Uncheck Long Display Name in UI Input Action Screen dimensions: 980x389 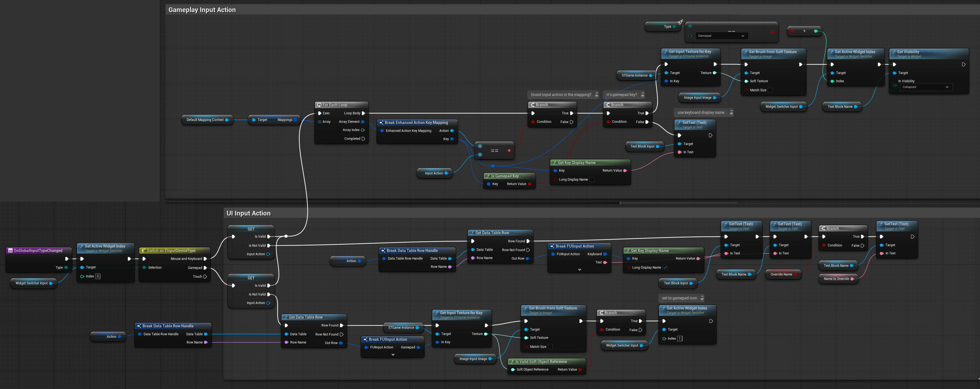tap(665, 267)
